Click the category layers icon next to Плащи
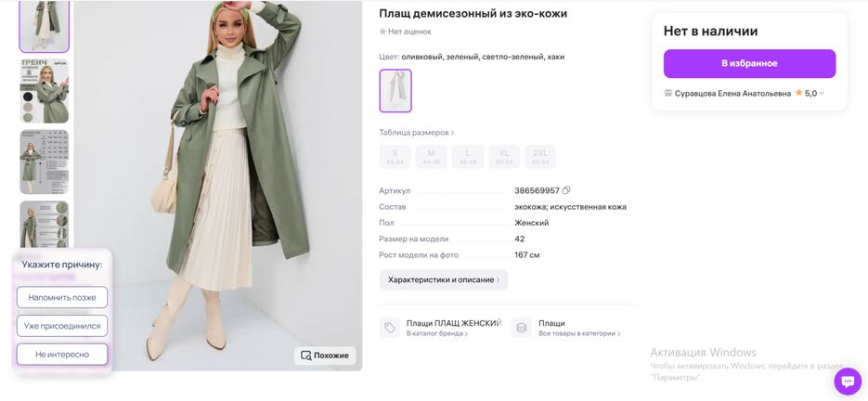 click(x=522, y=328)
